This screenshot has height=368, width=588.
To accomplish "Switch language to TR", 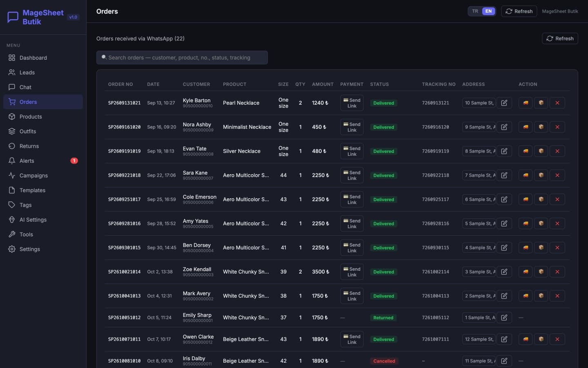I will coord(475,11).
